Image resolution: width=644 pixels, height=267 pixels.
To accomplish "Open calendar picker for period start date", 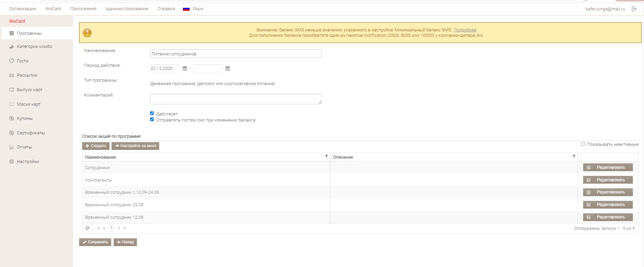I will point(185,69).
